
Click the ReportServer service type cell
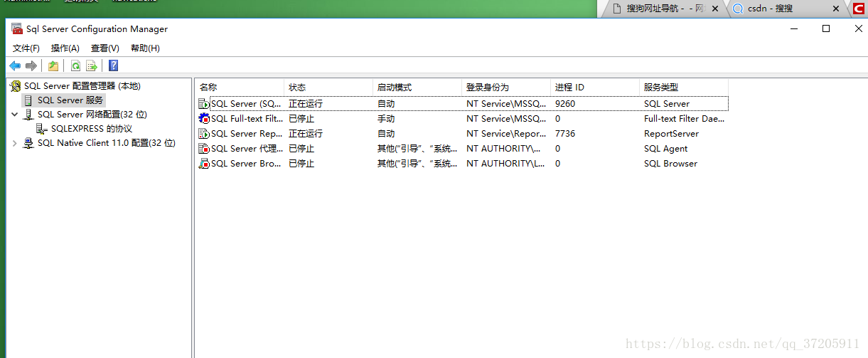[671, 134]
